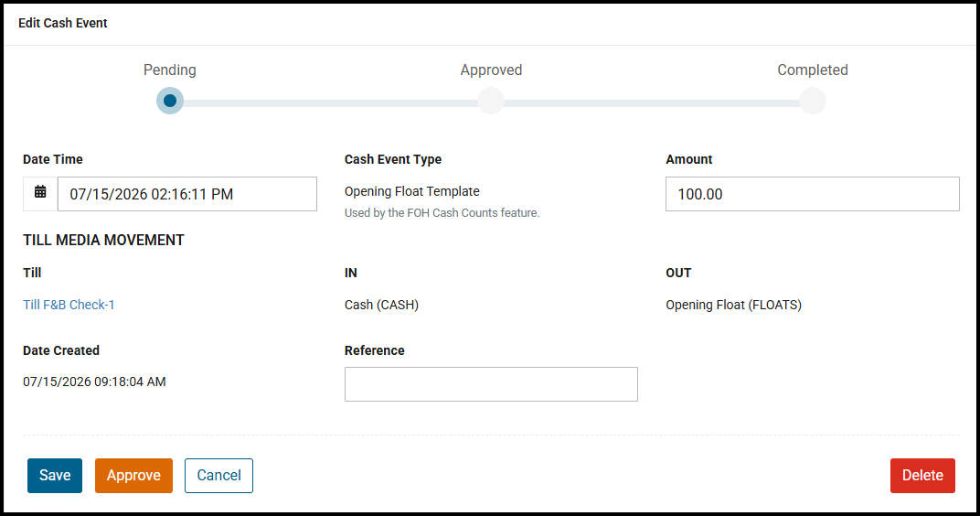This screenshot has height=516, width=980.
Task: Click the Till column label
Action: pos(32,273)
